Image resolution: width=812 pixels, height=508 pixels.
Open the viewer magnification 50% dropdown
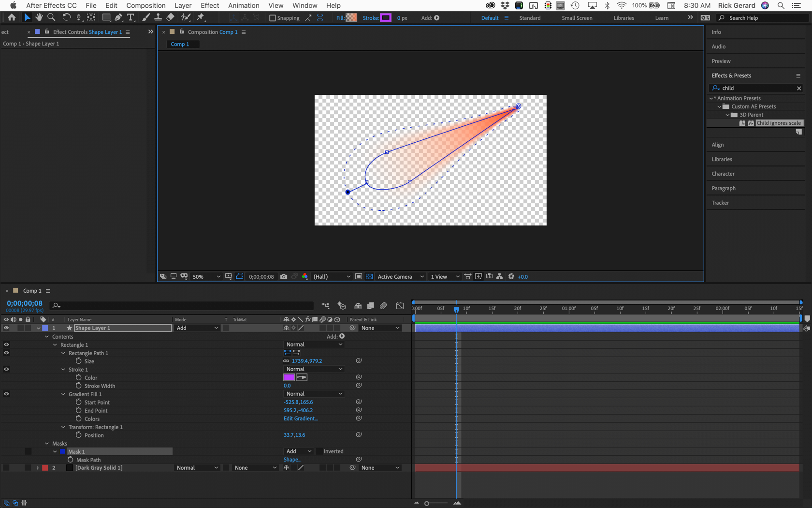coord(206,277)
